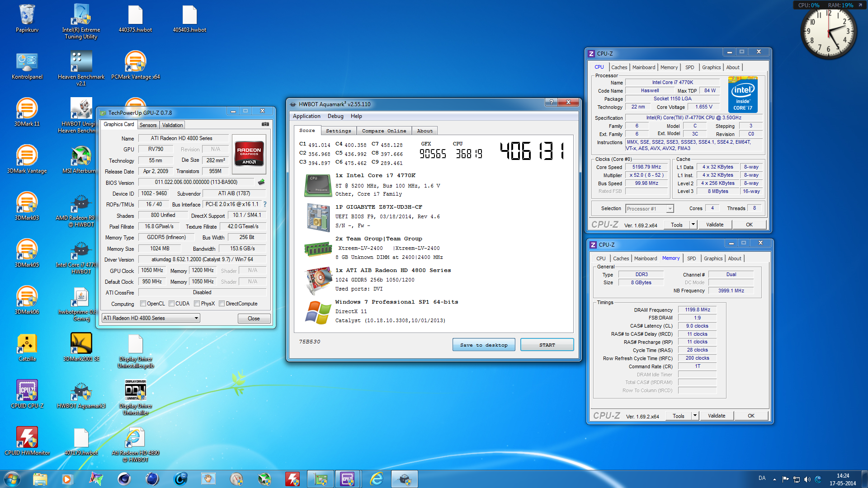Open the Debug menu in Aquamark

(335, 116)
